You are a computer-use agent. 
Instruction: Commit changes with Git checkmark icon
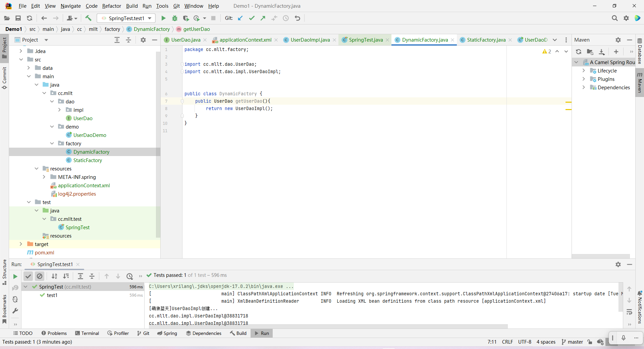(252, 18)
